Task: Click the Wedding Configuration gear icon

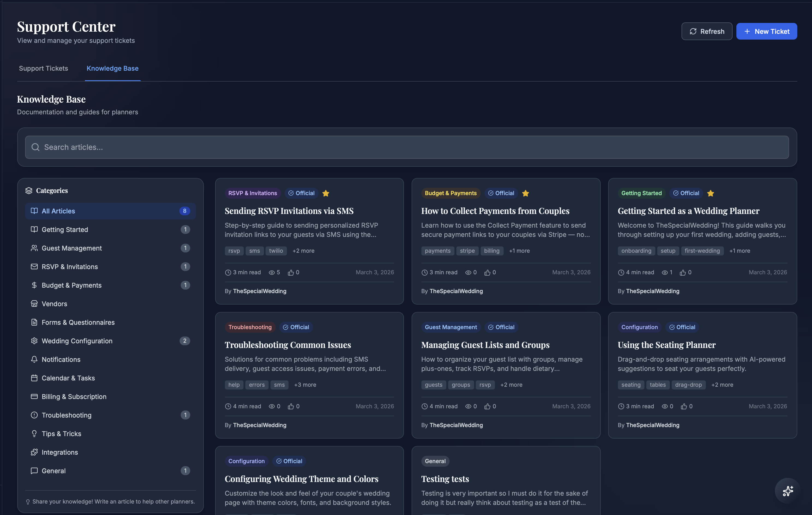Action: (x=34, y=341)
